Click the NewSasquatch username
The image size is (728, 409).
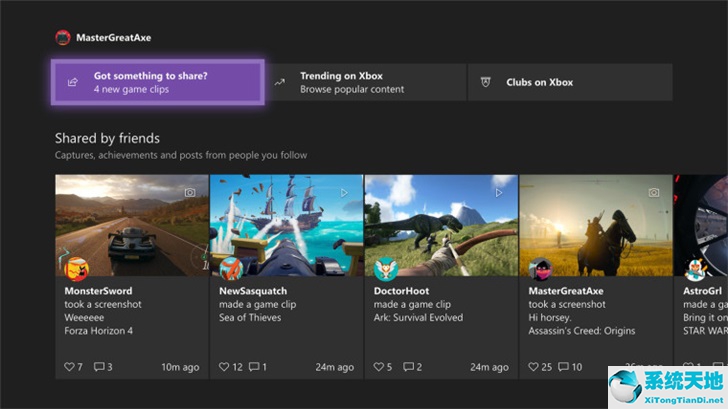coord(253,291)
